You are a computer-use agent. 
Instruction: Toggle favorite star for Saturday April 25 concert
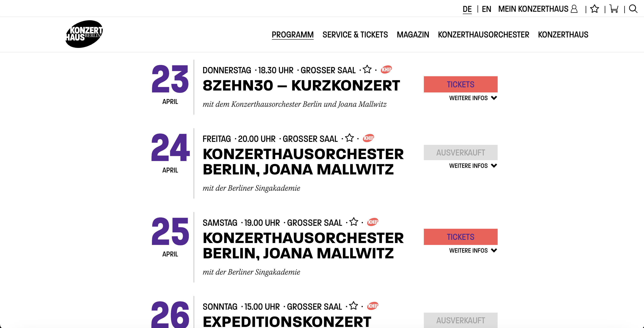[354, 222]
